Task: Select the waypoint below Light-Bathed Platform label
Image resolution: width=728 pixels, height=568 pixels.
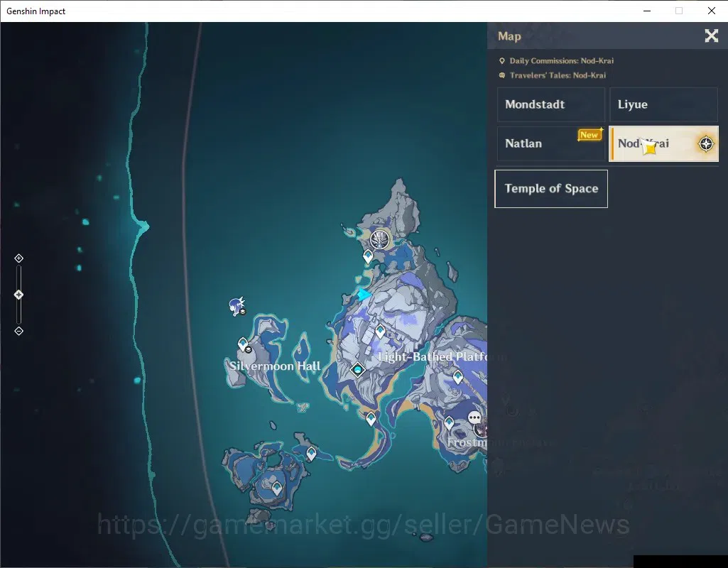Action: pyautogui.click(x=458, y=377)
